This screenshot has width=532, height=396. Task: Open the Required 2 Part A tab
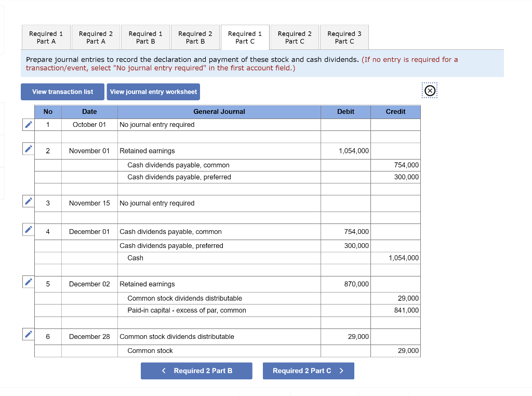point(96,37)
